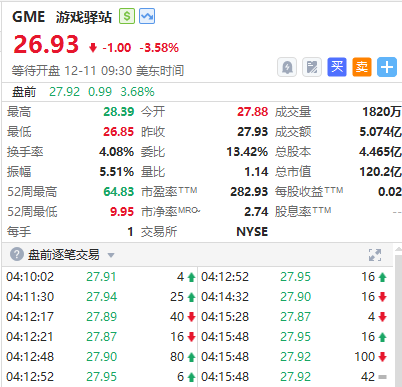Viewport: 402px width, 387px height.
Task: Click the day high value 28.39
Action: coord(119,112)
